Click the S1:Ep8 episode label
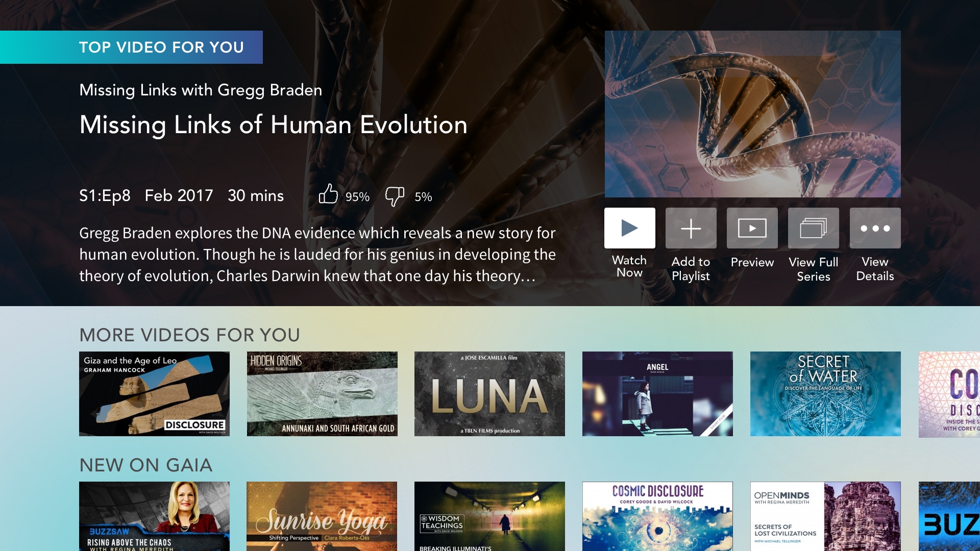This screenshot has width=980, height=551. point(105,195)
